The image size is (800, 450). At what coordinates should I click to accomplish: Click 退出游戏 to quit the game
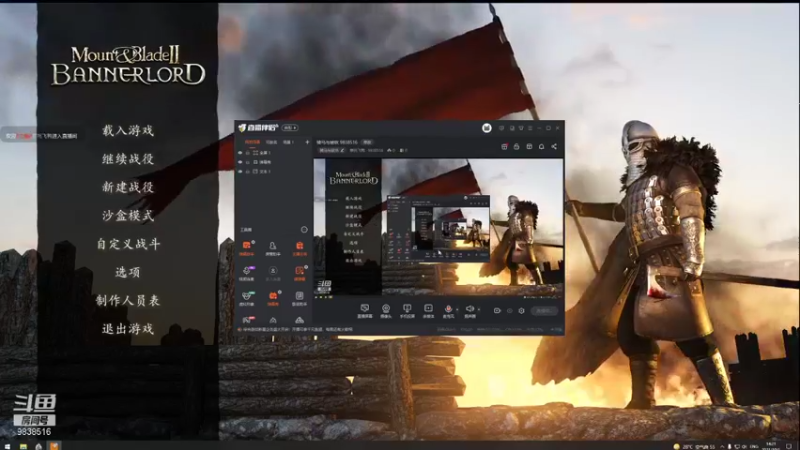pyautogui.click(x=128, y=329)
